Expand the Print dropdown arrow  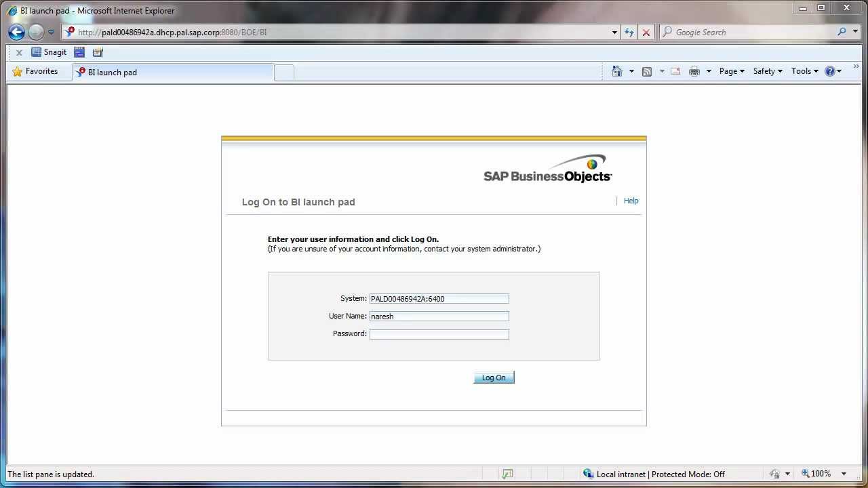pos(709,71)
